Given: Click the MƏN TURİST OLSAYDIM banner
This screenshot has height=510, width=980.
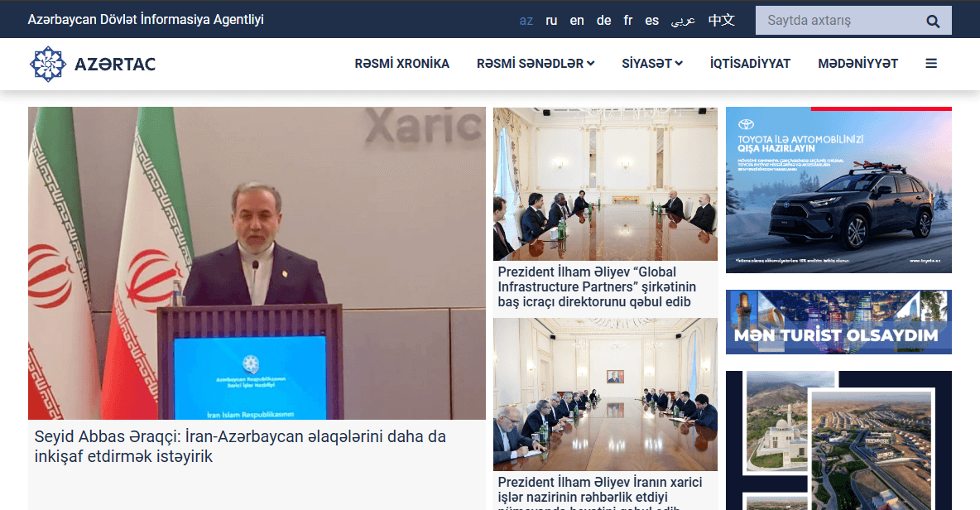Looking at the screenshot, I should tap(838, 322).
